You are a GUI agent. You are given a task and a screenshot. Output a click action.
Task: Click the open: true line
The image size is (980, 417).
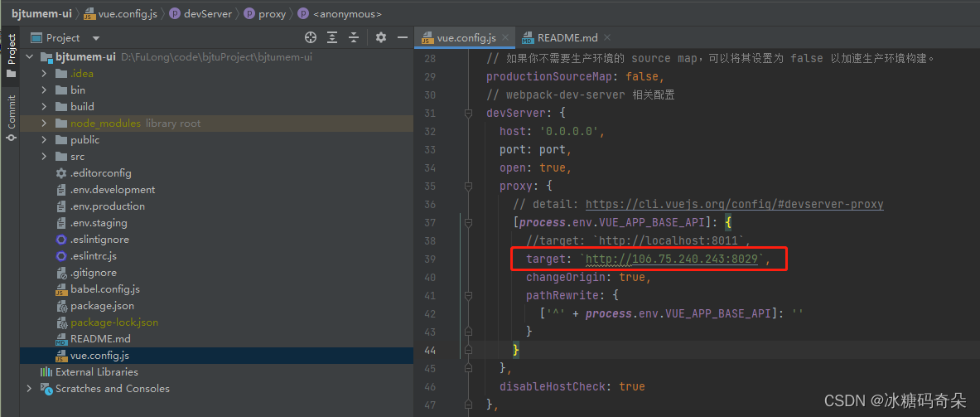(x=536, y=168)
